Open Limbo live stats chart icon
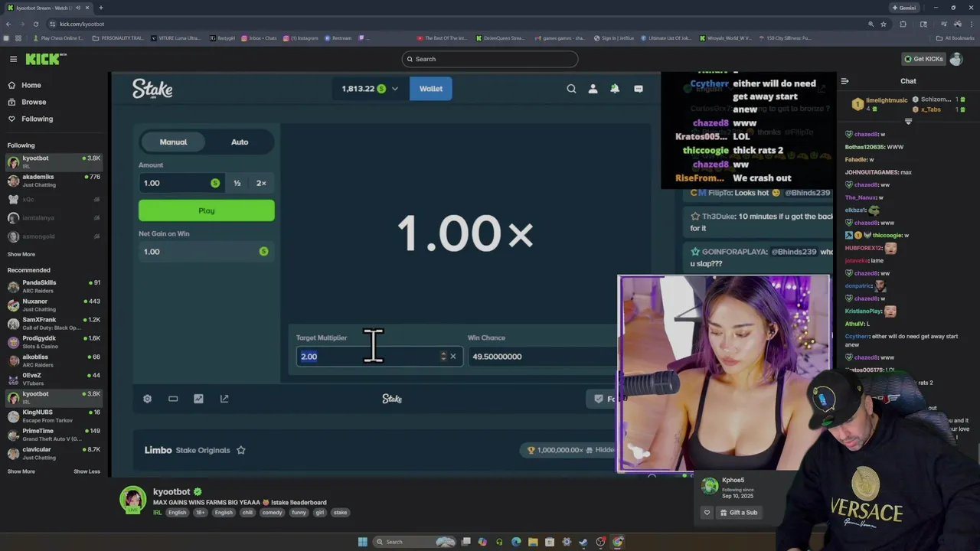The height and width of the screenshot is (551, 980). pyautogui.click(x=198, y=399)
